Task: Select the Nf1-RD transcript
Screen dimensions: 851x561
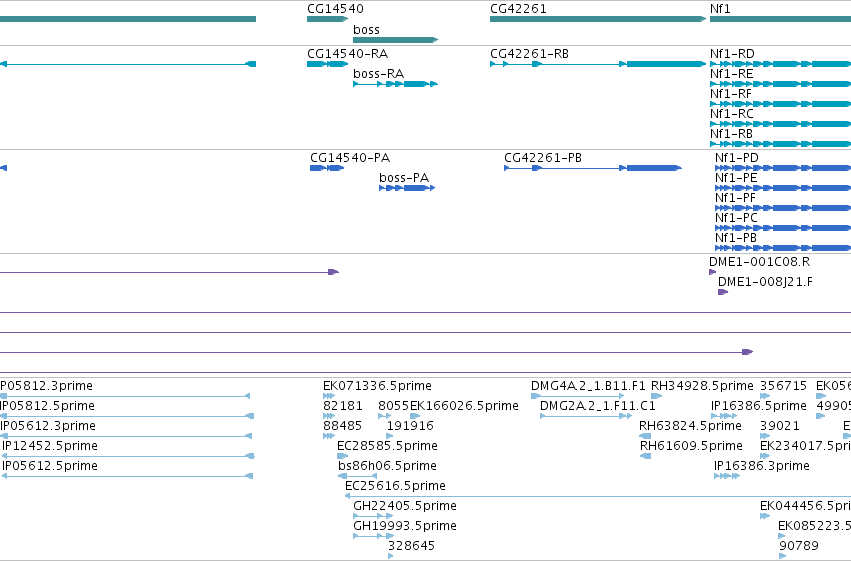Action: (x=780, y=64)
